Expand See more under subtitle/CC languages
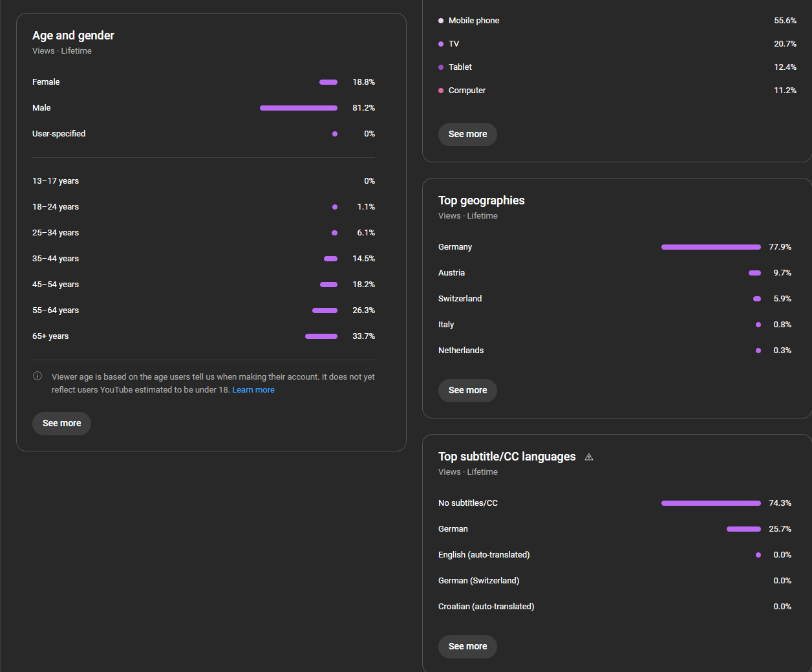812x672 pixels. (x=467, y=647)
